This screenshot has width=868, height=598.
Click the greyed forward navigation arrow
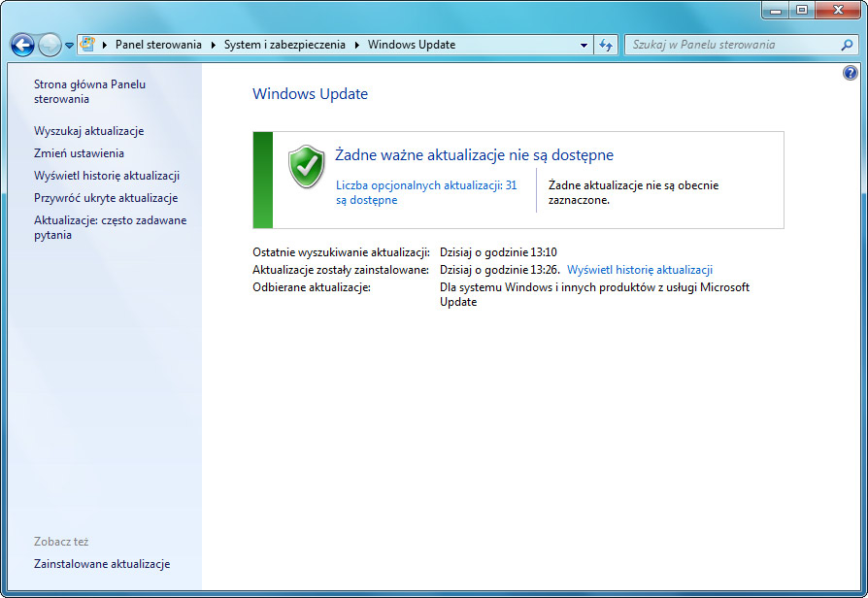50,45
